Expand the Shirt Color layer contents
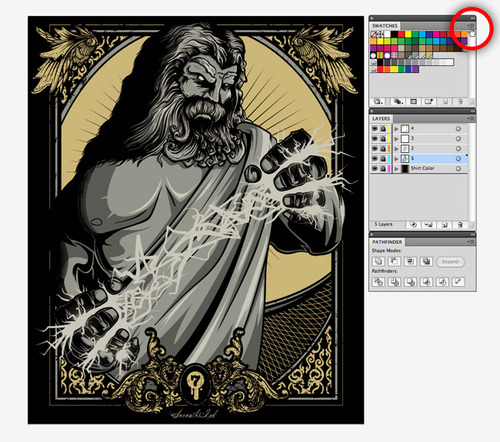 coord(396,169)
